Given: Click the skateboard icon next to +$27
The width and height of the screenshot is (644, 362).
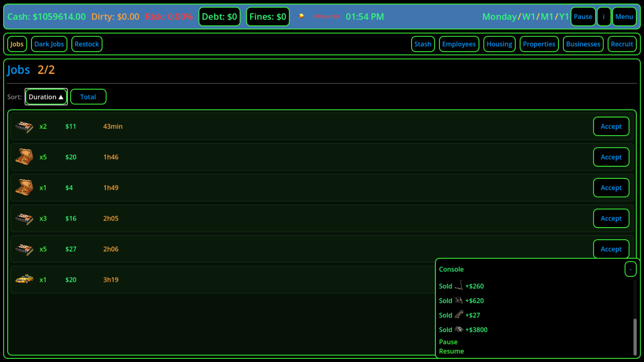Looking at the screenshot, I should point(459,314).
